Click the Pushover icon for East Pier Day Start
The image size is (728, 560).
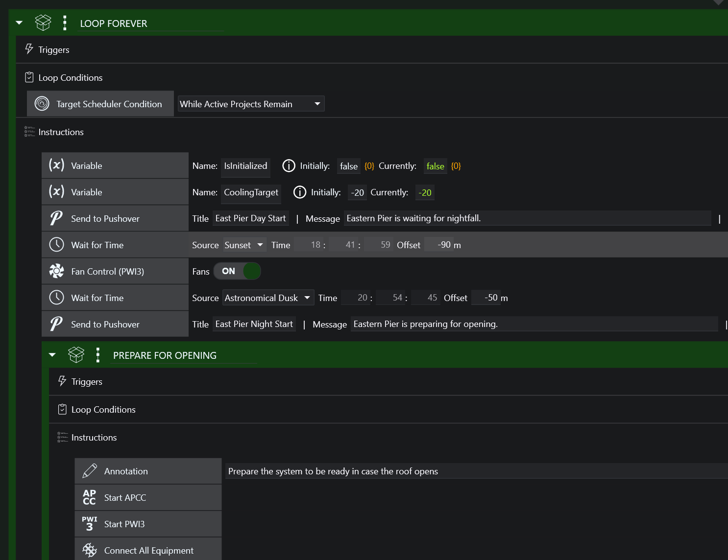(x=56, y=218)
